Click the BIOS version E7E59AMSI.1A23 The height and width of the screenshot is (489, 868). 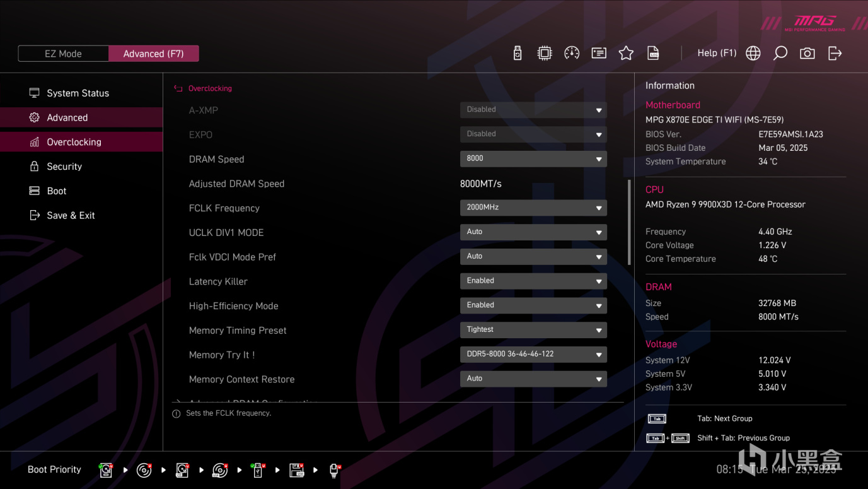click(790, 134)
